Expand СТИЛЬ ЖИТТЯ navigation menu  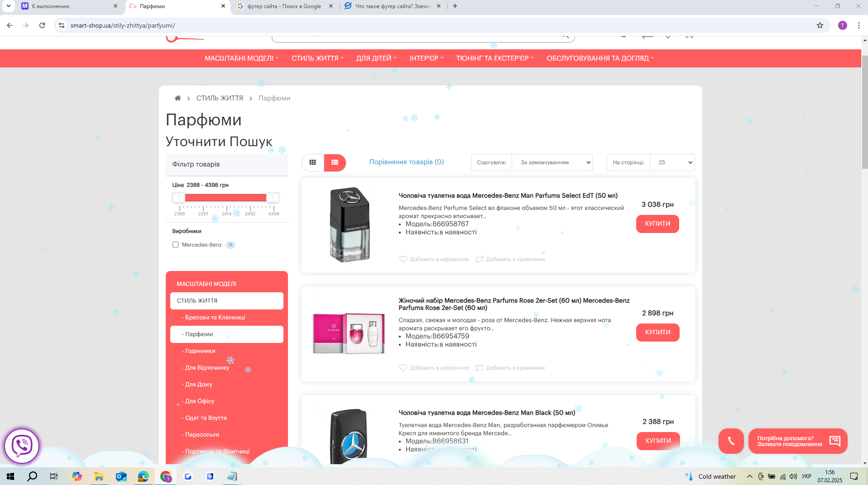point(317,58)
